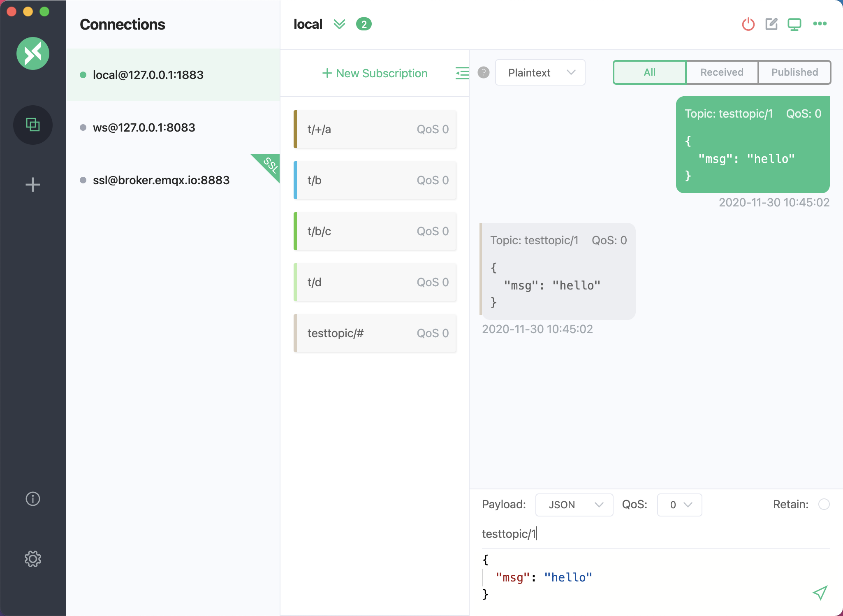Screen dimensions: 843x616
Task: Click the new connection plus icon in sidebar
Action: click(33, 182)
